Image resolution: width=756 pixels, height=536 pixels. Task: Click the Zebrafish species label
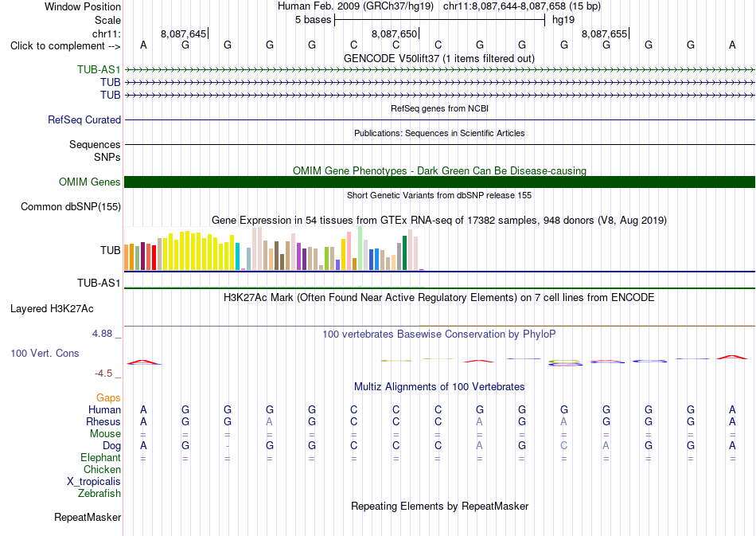click(x=99, y=493)
